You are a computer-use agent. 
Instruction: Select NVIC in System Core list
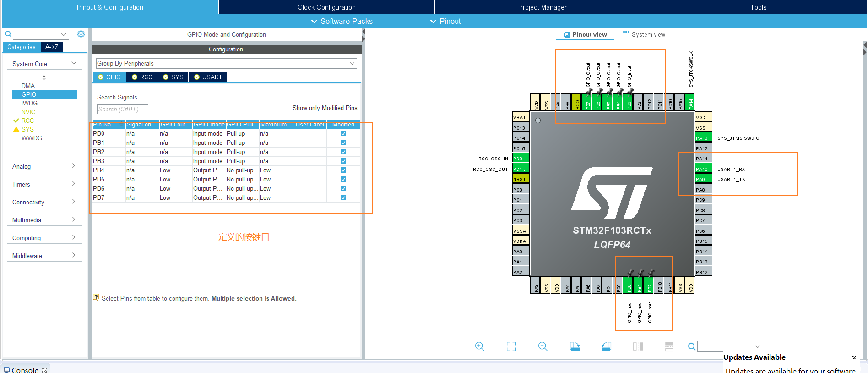pos(28,112)
